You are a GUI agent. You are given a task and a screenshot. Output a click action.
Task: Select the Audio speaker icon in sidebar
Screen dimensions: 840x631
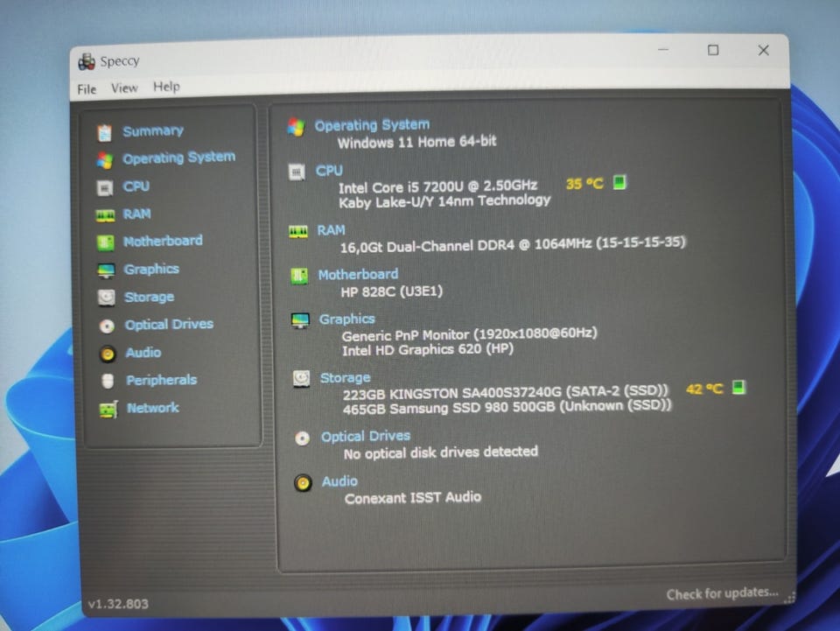(108, 354)
